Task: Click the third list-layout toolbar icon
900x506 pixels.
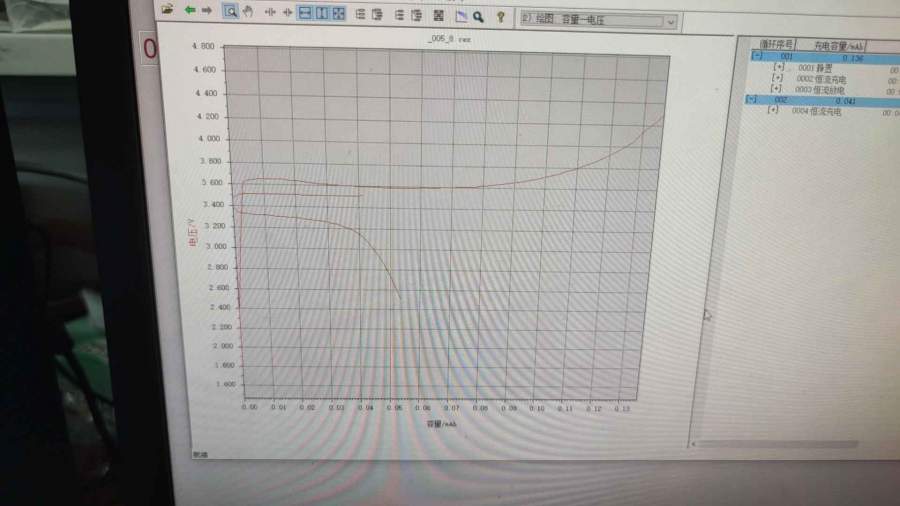Action: tap(399, 15)
